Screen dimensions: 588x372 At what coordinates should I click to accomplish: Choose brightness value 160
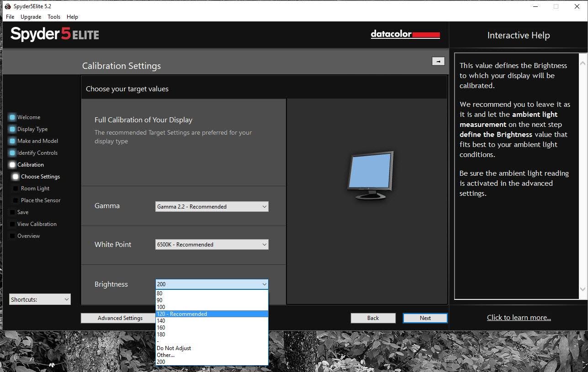[212, 328]
